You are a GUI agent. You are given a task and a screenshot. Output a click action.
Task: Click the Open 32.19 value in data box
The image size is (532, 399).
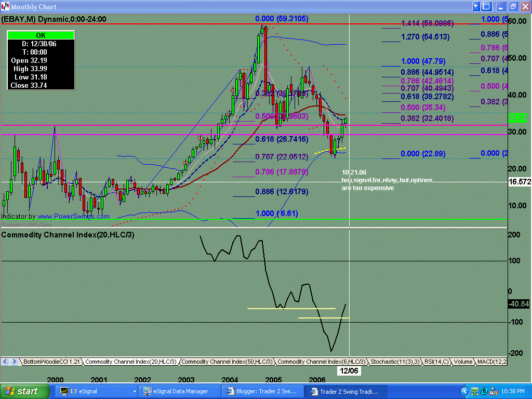pyautogui.click(x=29, y=60)
